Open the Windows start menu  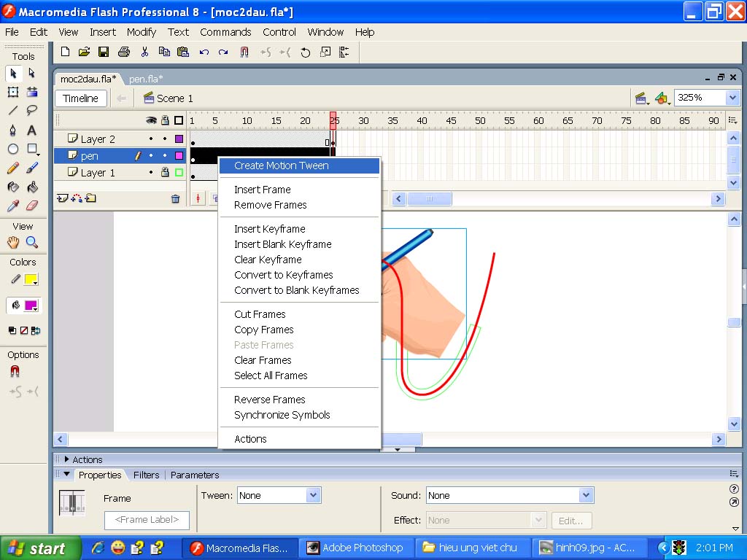pyautogui.click(x=41, y=548)
